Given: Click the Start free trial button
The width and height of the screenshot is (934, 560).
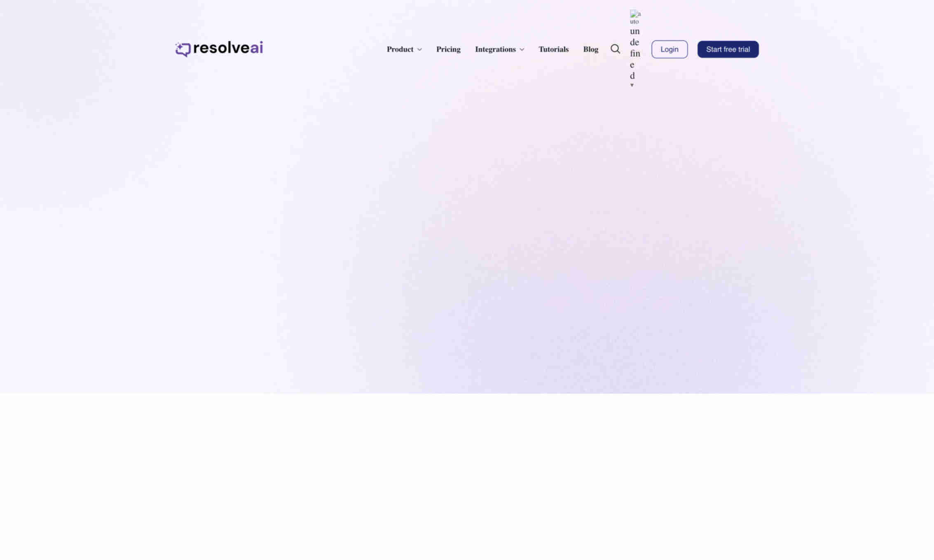Looking at the screenshot, I should 728,49.
